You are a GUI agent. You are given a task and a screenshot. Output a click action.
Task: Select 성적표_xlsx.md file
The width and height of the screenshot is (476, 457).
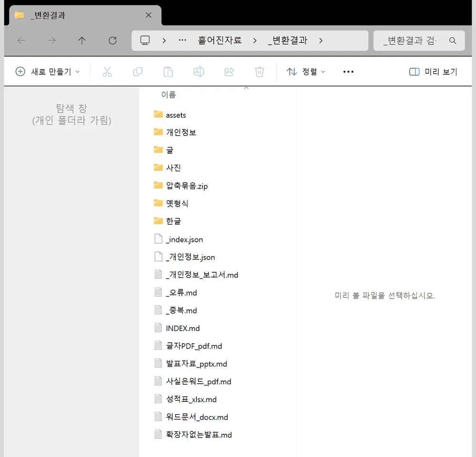[x=186, y=399]
